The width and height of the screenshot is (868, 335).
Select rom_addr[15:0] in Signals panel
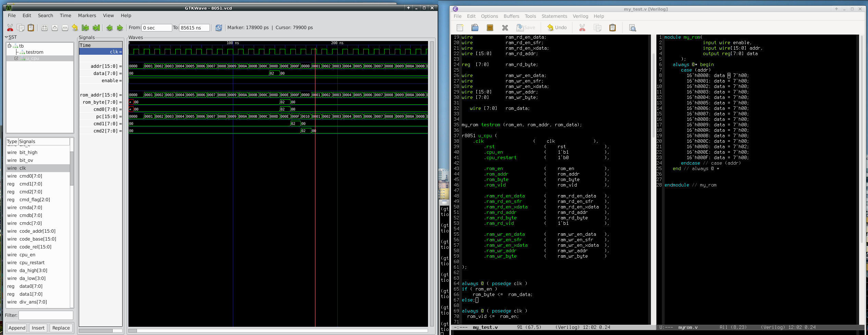pos(101,95)
